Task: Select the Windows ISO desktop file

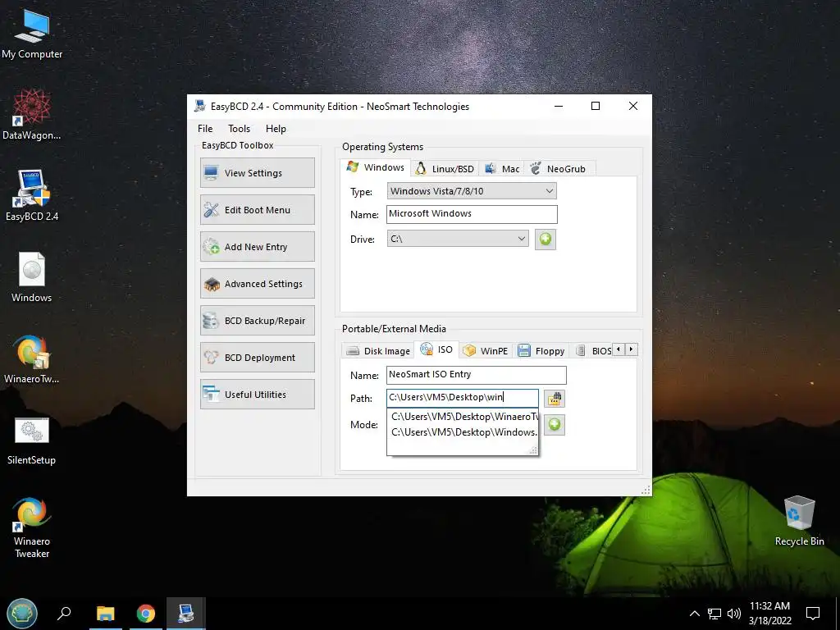Action: coord(32,277)
